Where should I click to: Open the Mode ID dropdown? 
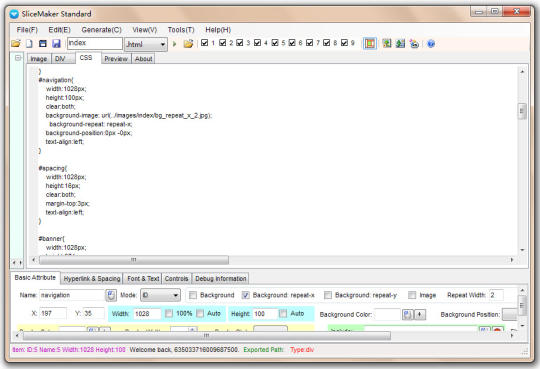click(160, 295)
